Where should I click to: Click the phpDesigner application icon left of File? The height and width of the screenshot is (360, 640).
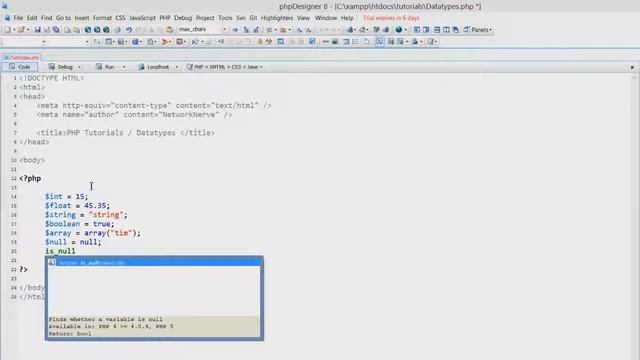(7, 18)
